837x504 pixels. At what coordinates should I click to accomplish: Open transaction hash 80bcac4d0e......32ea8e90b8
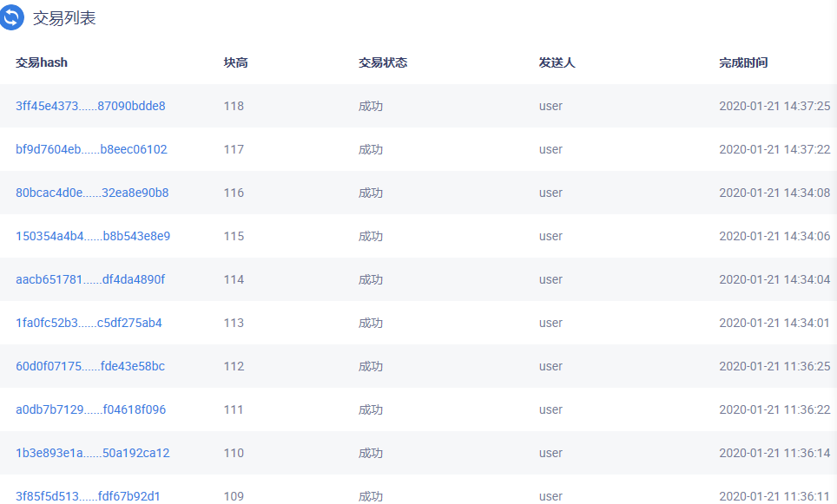tap(92, 193)
